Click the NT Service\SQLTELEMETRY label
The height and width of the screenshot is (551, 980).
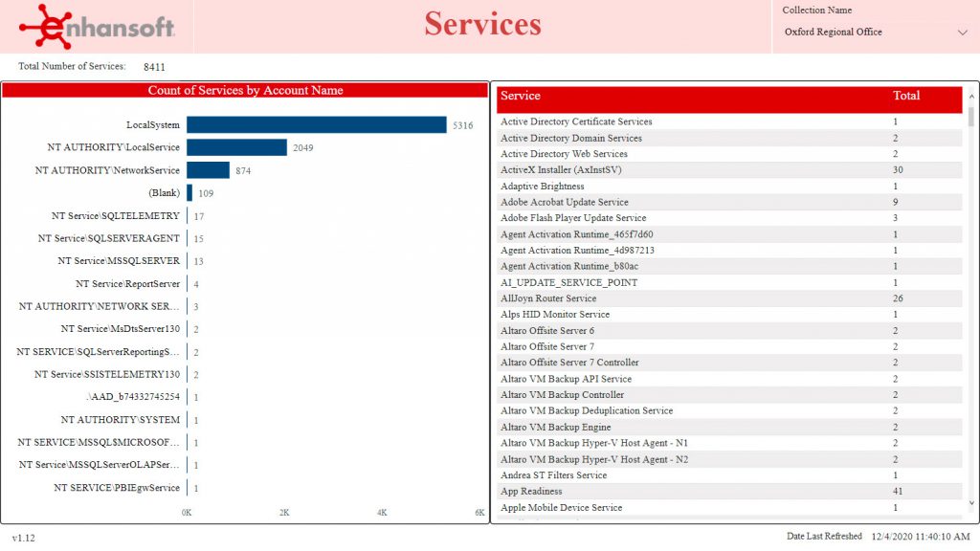(116, 215)
